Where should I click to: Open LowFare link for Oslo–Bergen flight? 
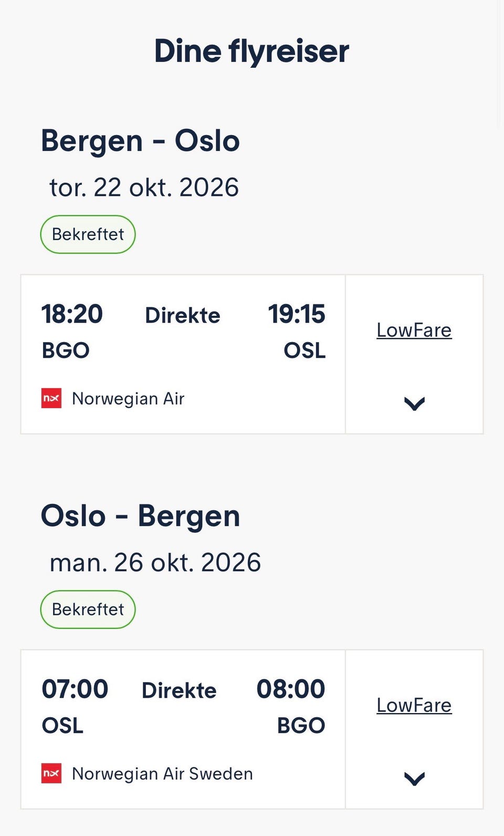414,705
